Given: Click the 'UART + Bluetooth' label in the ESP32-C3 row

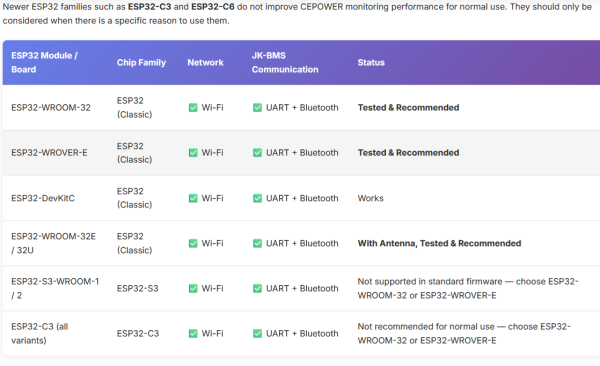Looking at the screenshot, I should tap(302, 333).
